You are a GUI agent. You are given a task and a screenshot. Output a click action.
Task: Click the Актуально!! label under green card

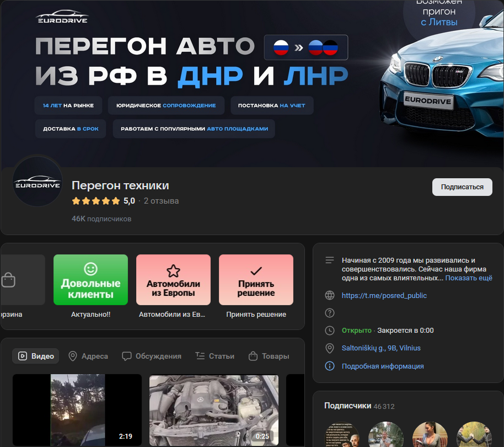(x=90, y=314)
